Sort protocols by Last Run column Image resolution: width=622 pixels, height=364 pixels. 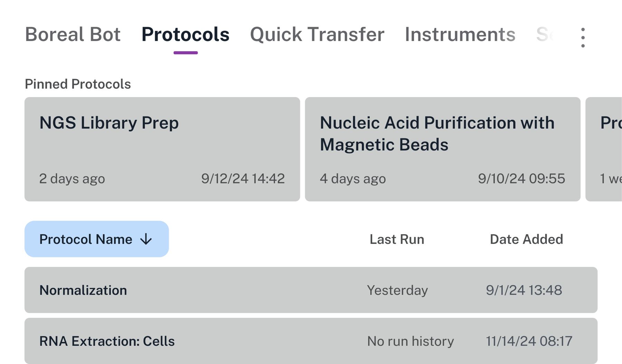click(x=396, y=239)
